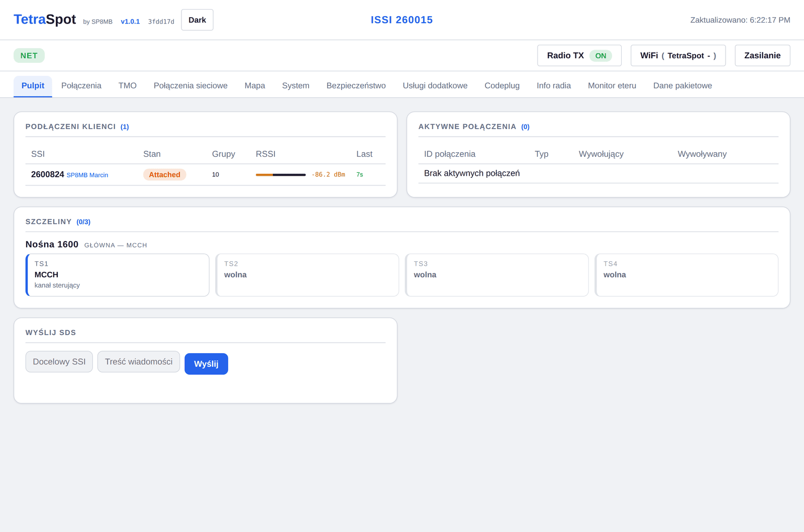804x532 pixels.
Task: Click the Typ column header
Action: coord(541,154)
